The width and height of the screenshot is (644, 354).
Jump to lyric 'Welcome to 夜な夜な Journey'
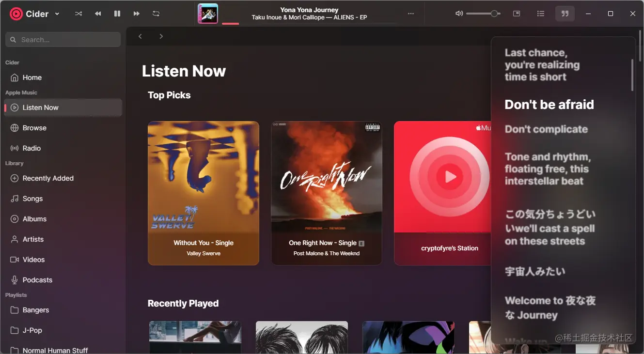tap(550, 308)
